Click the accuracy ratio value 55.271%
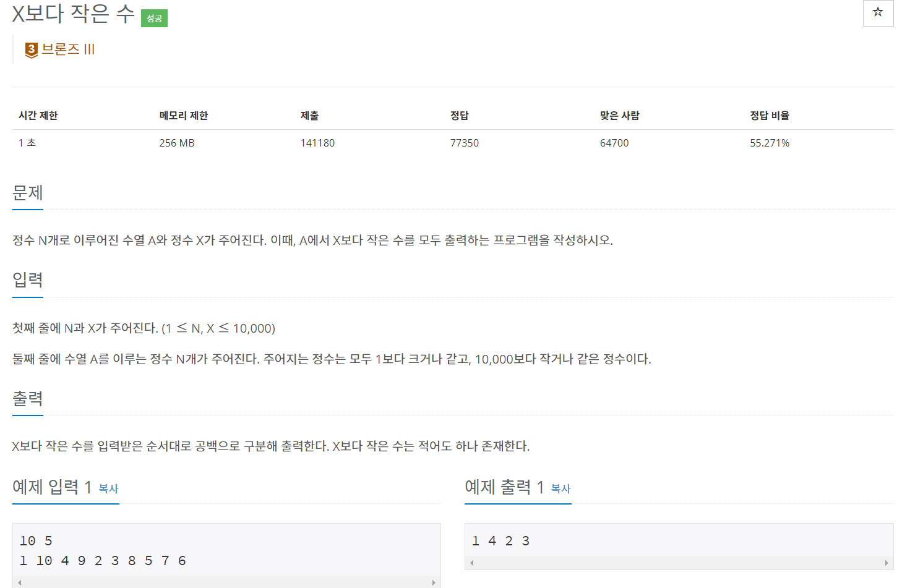The width and height of the screenshot is (897, 588). [770, 143]
